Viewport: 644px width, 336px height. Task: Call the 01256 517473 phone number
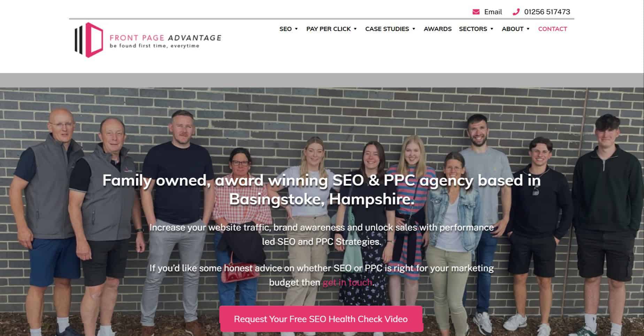[547, 12]
